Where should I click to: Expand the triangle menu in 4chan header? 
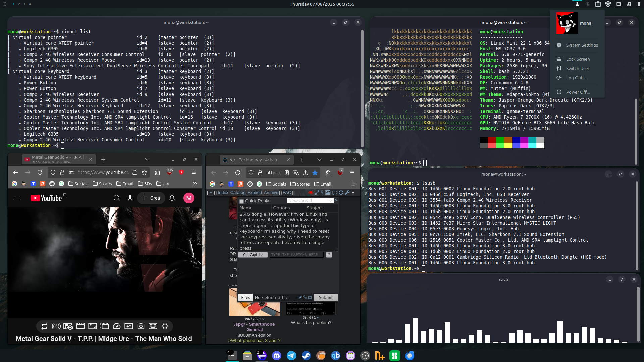point(353,193)
